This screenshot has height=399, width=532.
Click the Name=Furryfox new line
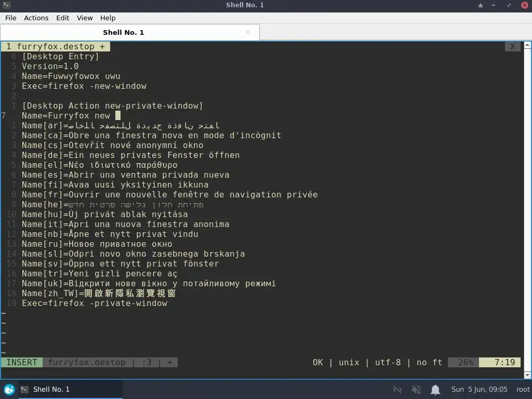click(x=66, y=116)
